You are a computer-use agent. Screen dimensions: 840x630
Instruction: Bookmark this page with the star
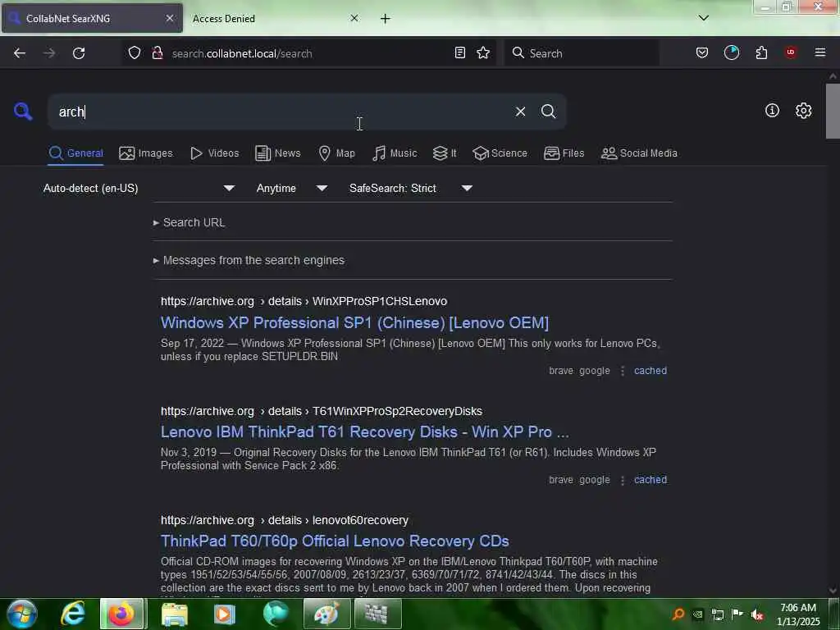483,53
